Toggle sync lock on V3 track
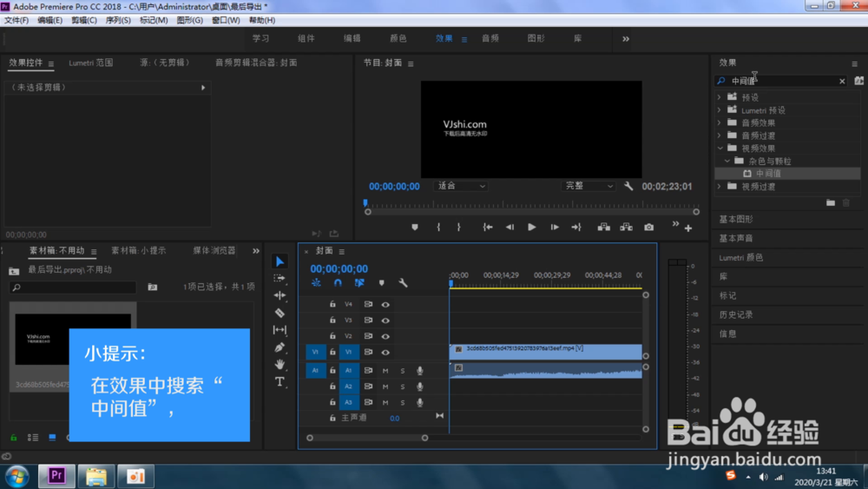 click(x=368, y=320)
